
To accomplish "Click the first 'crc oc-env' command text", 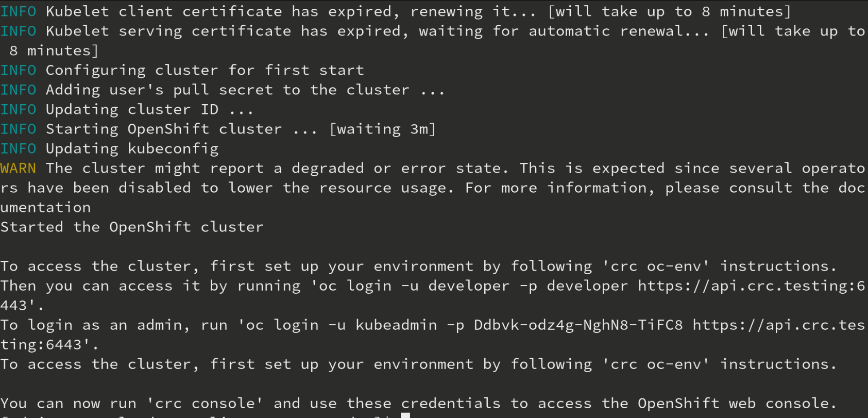I will coord(656,266).
